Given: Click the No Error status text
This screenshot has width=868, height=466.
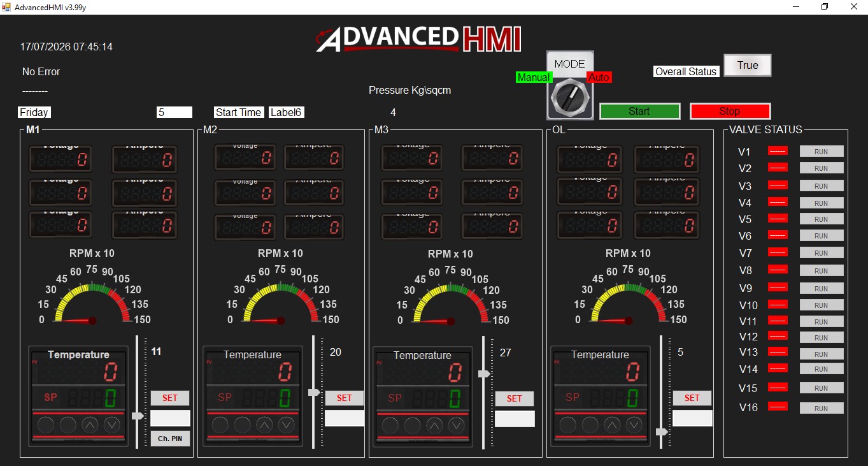Looking at the screenshot, I should click(41, 71).
